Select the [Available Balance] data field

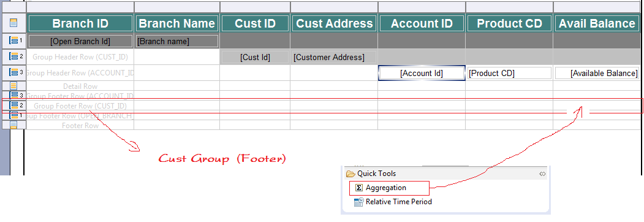point(597,73)
